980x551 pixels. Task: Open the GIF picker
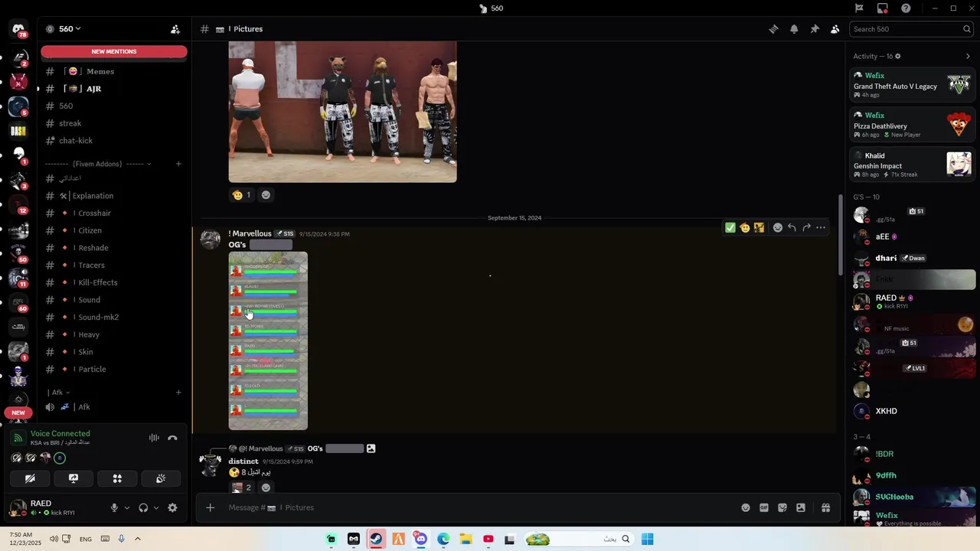pos(764,507)
